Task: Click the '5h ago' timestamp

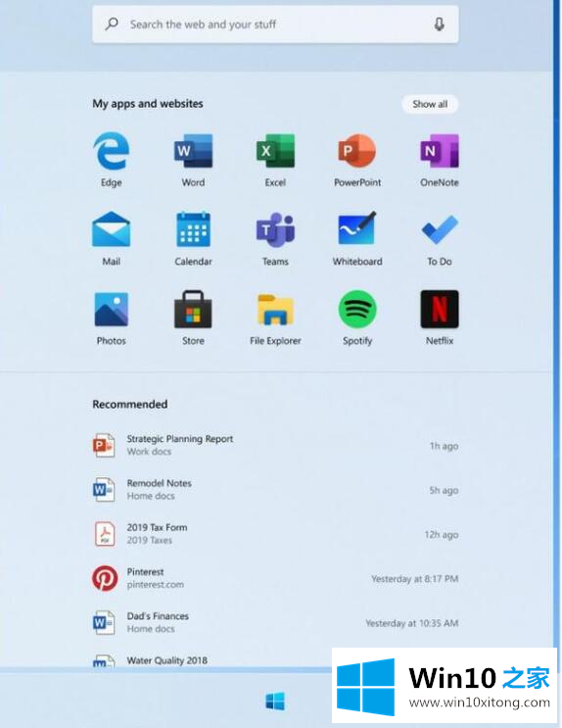Action: click(444, 490)
